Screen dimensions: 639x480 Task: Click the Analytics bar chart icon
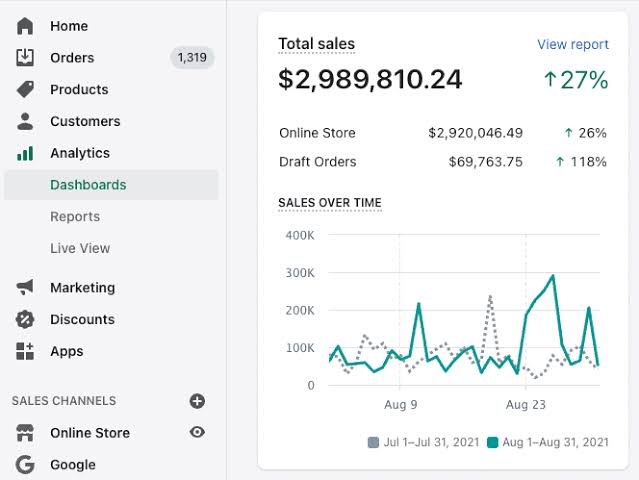tap(25, 153)
